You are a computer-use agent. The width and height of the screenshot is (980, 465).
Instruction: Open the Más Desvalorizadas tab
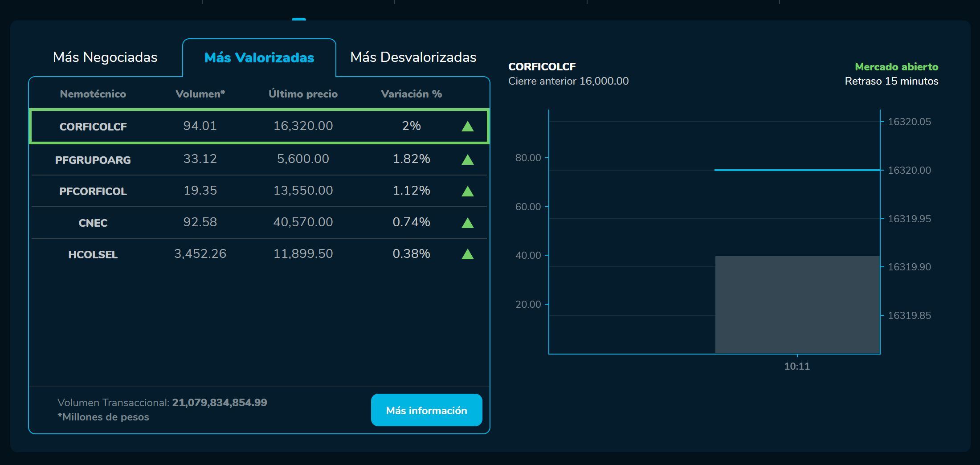(413, 57)
